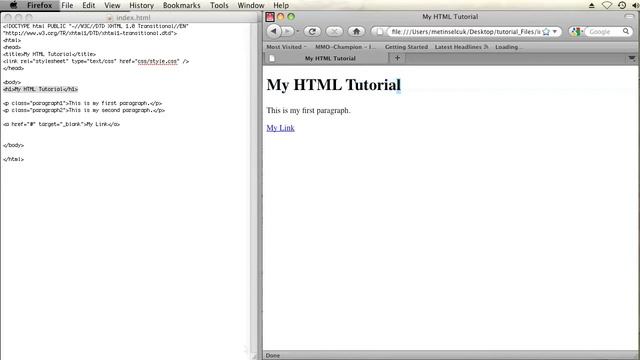Open the Firefox application menu
The image size is (640, 360).
pyautogui.click(x=40, y=5)
